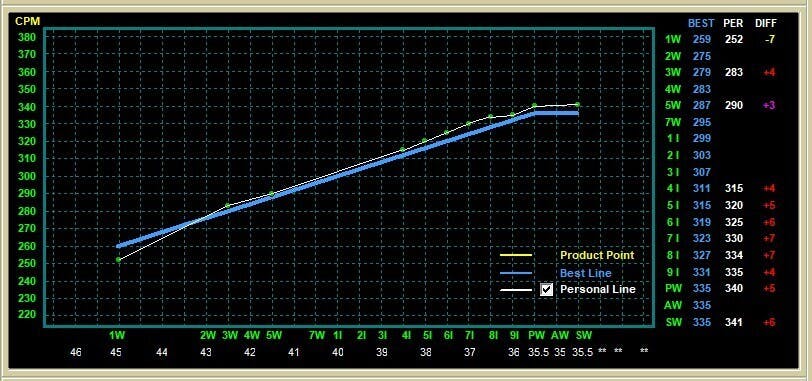
Task: Select the 7I club row label
Action: tap(673, 239)
